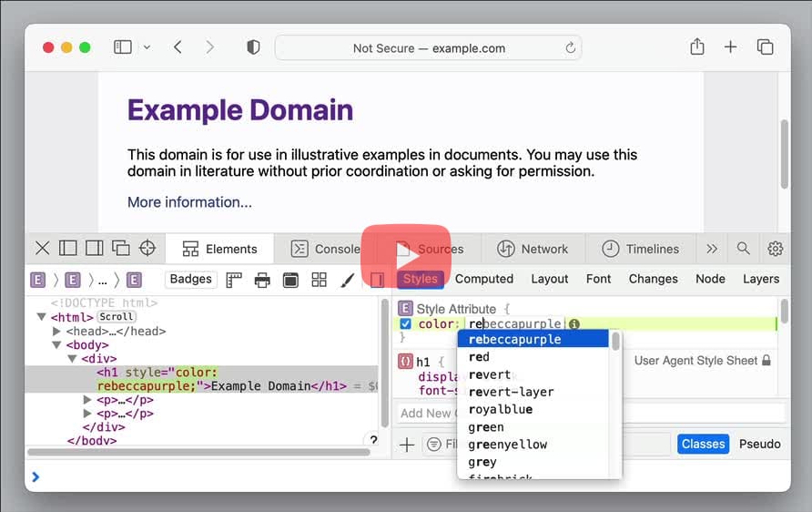The width and height of the screenshot is (812, 512).
Task: Click the console prompt input line
Action: tap(408, 476)
